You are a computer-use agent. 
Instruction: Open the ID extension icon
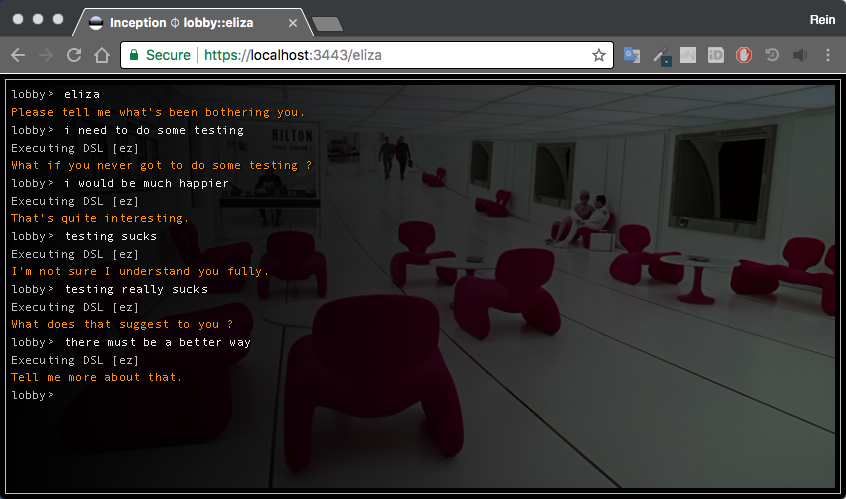pos(716,55)
